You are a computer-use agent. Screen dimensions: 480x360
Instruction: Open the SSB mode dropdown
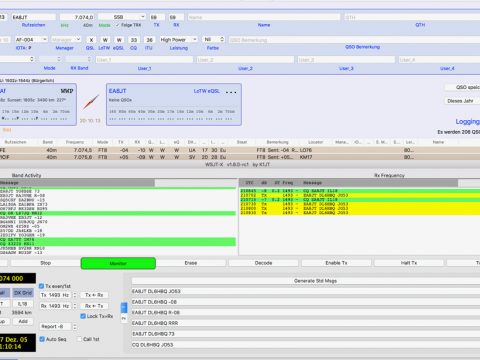click(x=121, y=17)
